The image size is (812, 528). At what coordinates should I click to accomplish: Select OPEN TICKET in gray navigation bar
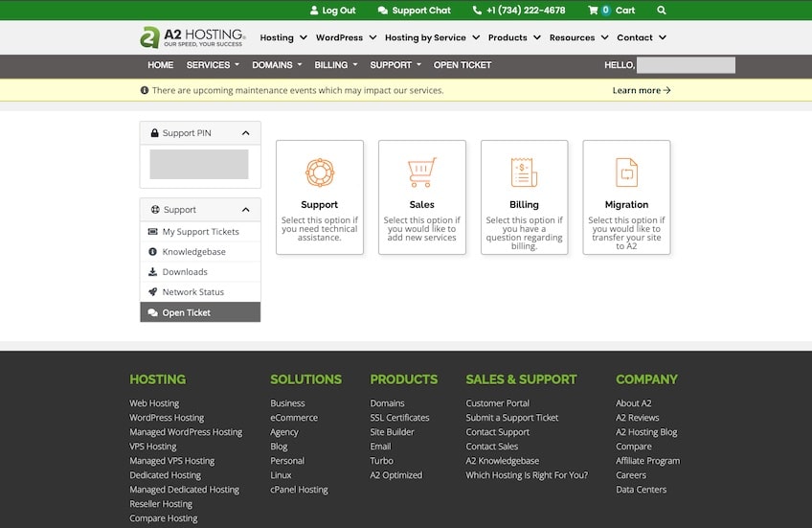click(x=462, y=65)
